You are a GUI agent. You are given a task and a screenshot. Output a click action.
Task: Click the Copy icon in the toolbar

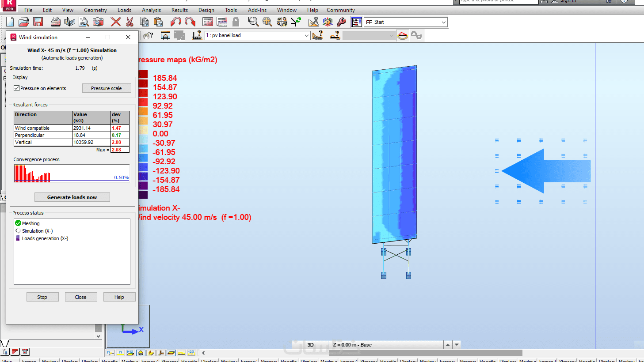tap(144, 22)
